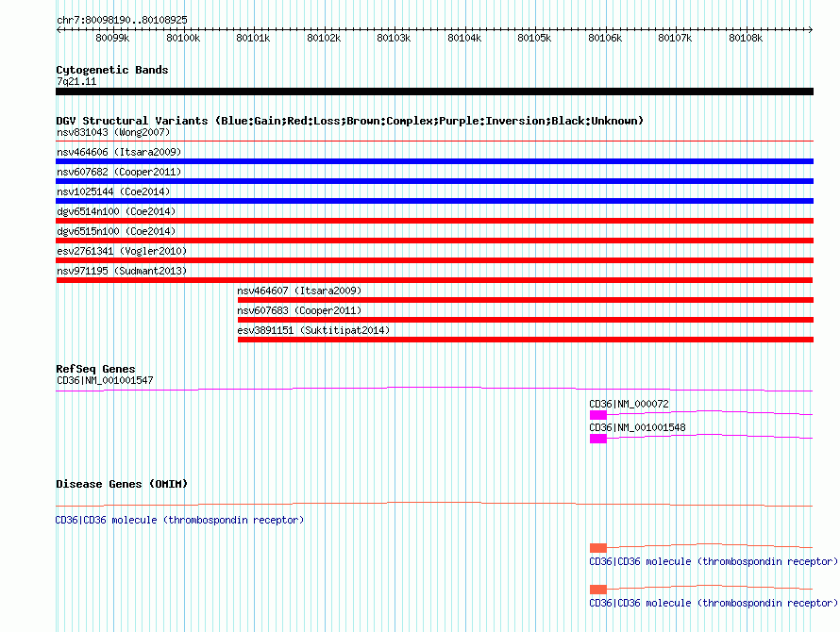Click the 80100k ruler tick label
This screenshot has width=840, height=632.
(183, 38)
